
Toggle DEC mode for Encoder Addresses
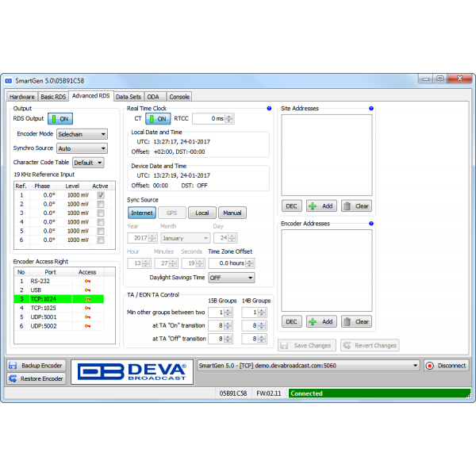pyautogui.click(x=291, y=321)
